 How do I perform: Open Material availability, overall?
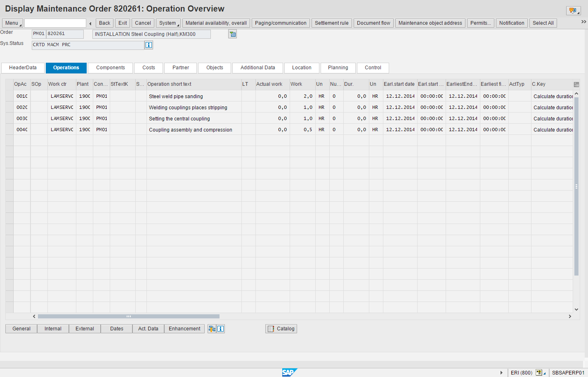216,23
